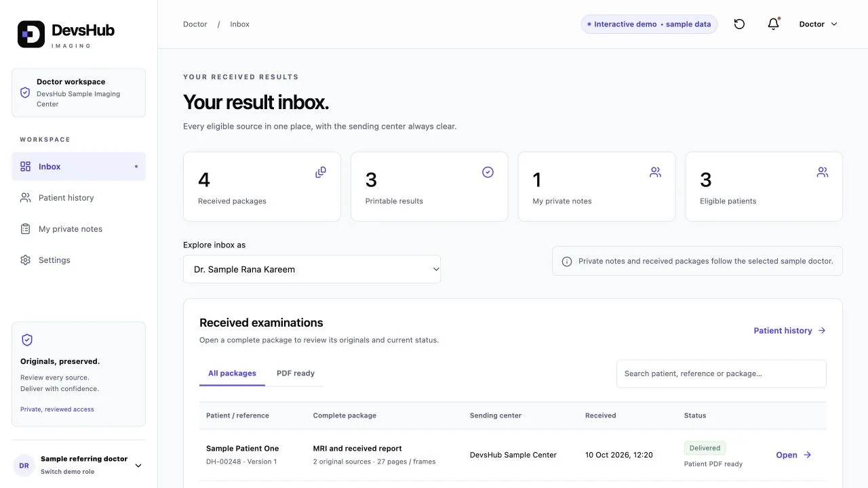Viewport: 868px width, 488px height.
Task: Click the shield icon above Originals, preserved
Action: click(27, 340)
